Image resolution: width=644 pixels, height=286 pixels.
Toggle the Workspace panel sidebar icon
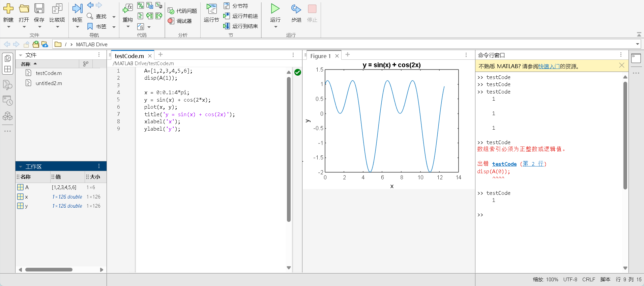point(7,69)
